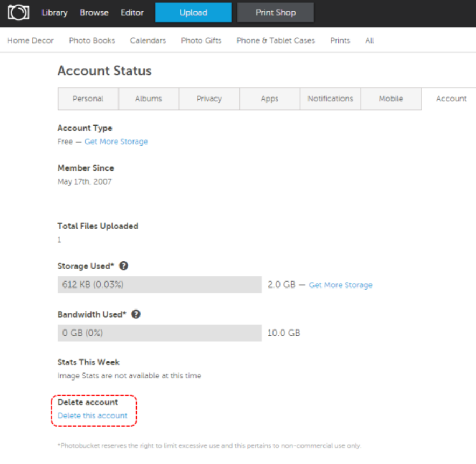Image resolution: width=476 pixels, height=464 pixels.
Task: Browse Photo Gifts products
Action: pyautogui.click(x=201, y=40)
